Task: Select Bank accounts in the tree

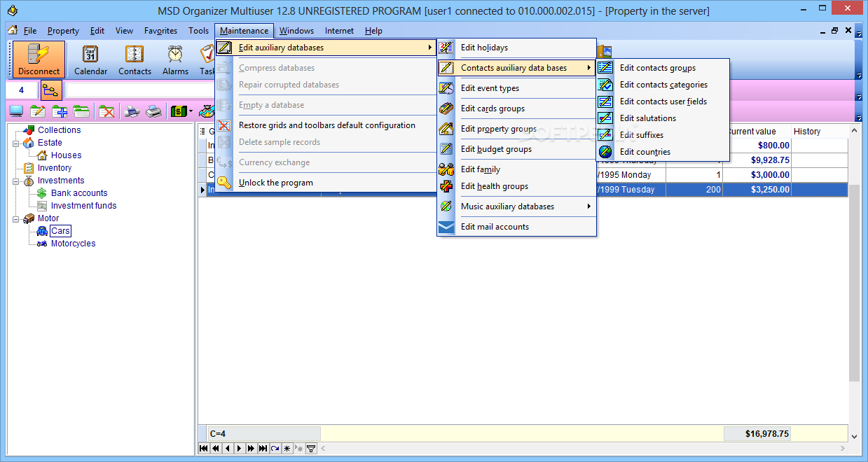Action: click(79, 193)
